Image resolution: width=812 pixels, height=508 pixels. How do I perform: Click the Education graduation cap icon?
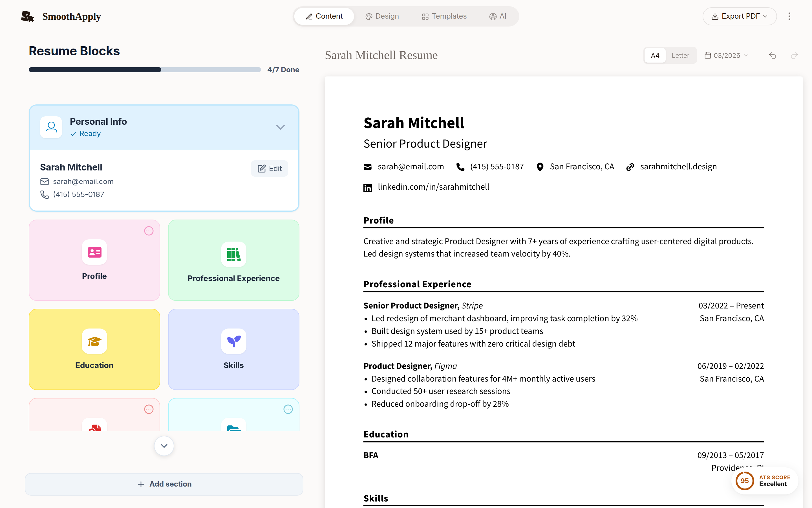94,341
